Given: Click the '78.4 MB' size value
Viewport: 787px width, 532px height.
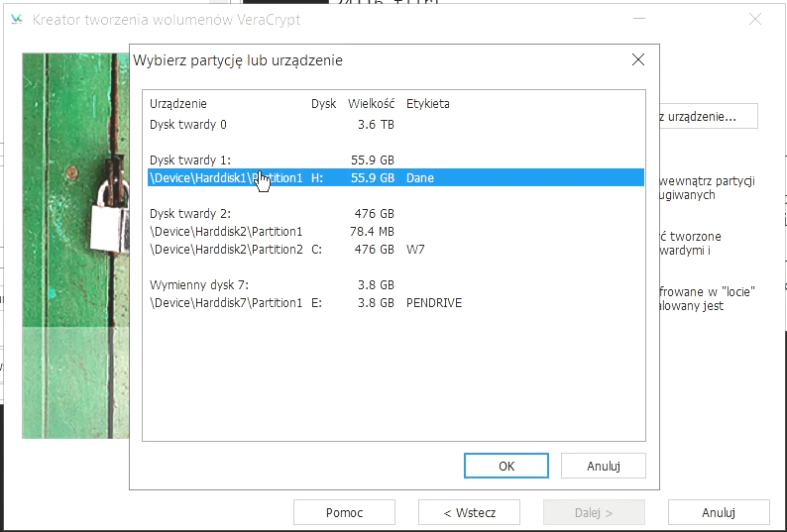Looking at the screenshot, I should [372, 232].
